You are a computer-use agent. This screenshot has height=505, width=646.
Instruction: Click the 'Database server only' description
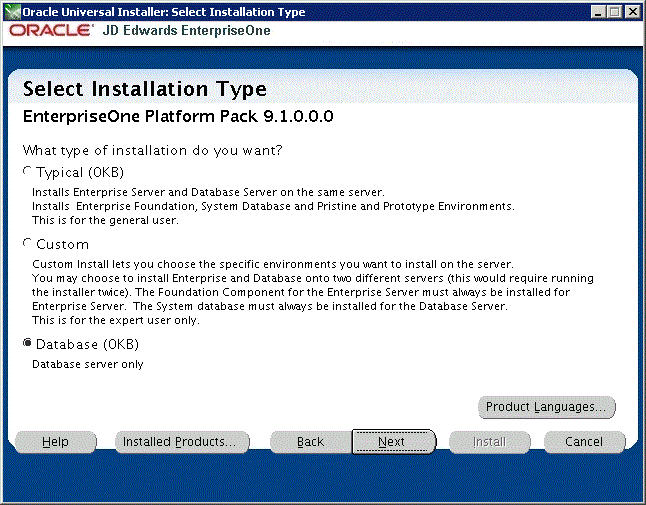tap(88, 365)
